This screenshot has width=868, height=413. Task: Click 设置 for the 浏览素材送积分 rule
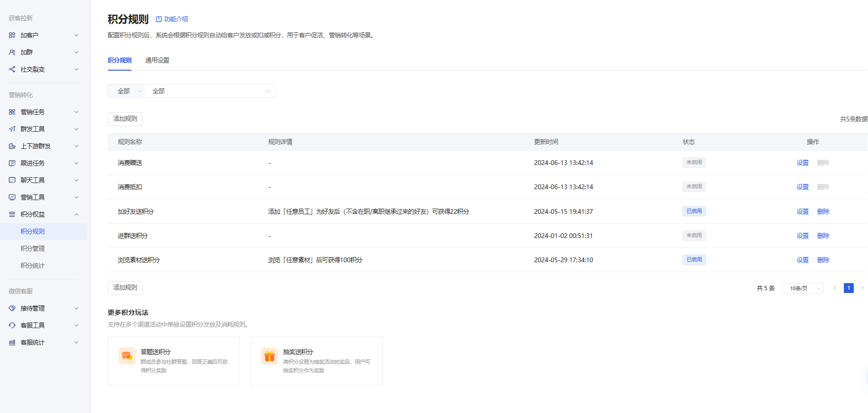tap(803, 260)
